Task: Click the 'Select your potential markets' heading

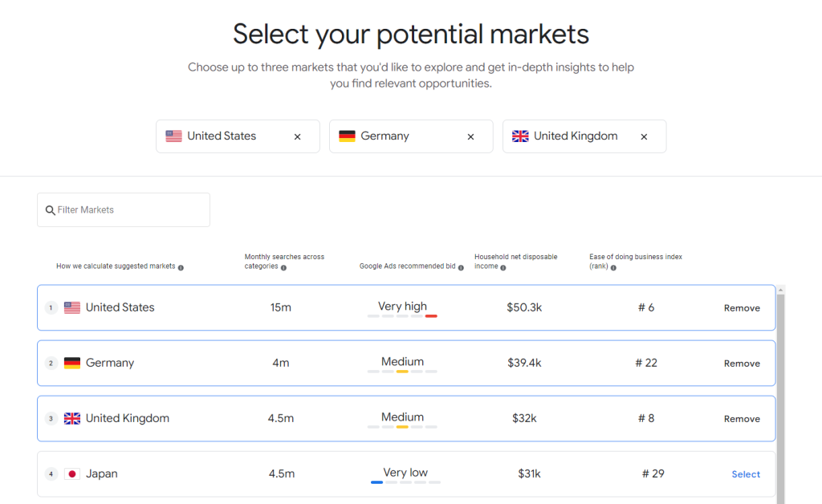Action: [411, 35]
